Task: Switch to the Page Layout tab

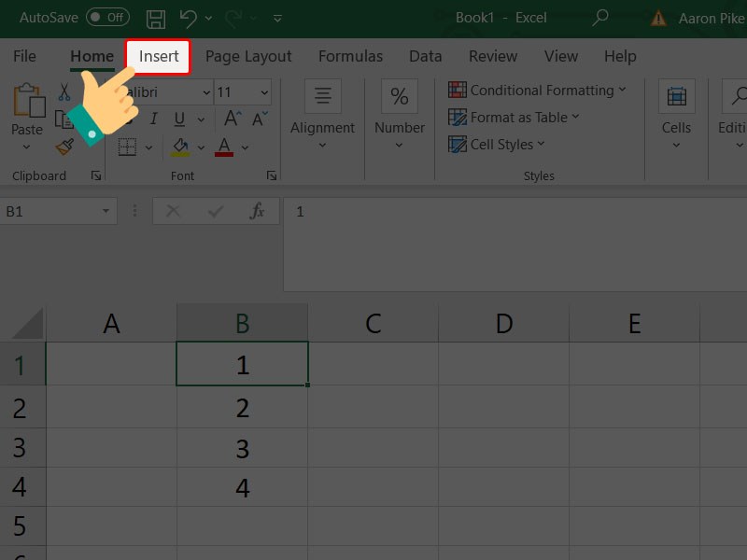Action: point(248,57)
